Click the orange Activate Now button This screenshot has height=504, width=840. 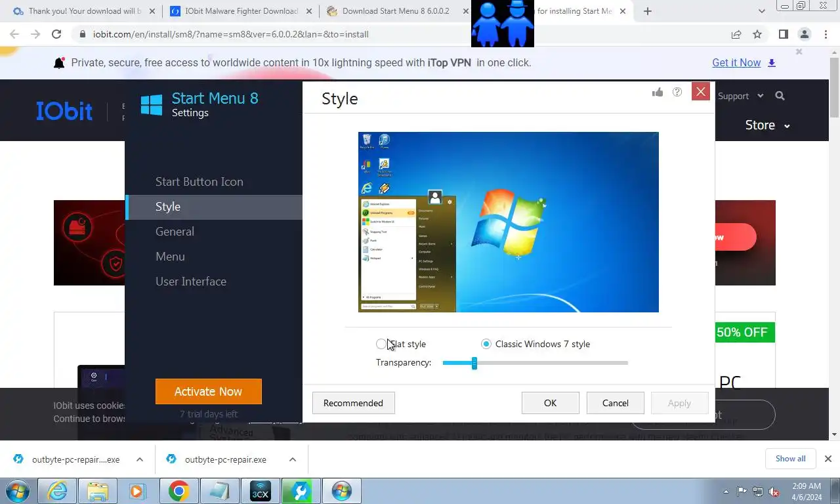(x=209, y=392)
